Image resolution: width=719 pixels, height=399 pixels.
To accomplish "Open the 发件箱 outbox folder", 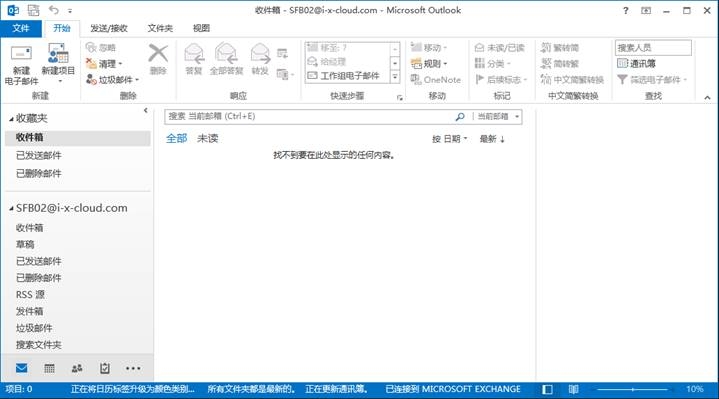I will [29, 311].
